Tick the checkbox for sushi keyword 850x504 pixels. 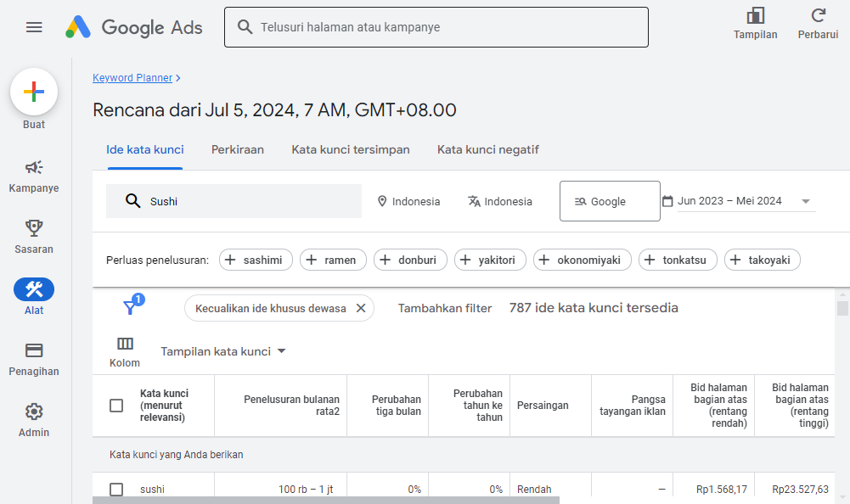point(116,490)
